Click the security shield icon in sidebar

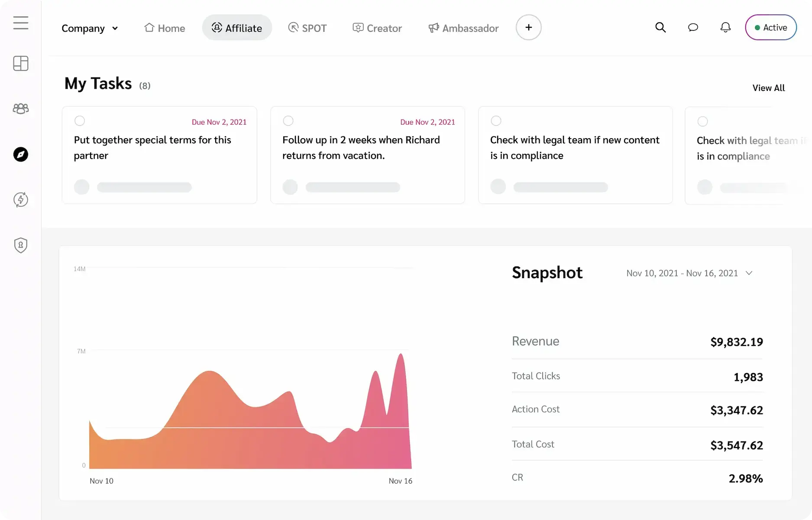pos(20,245)
